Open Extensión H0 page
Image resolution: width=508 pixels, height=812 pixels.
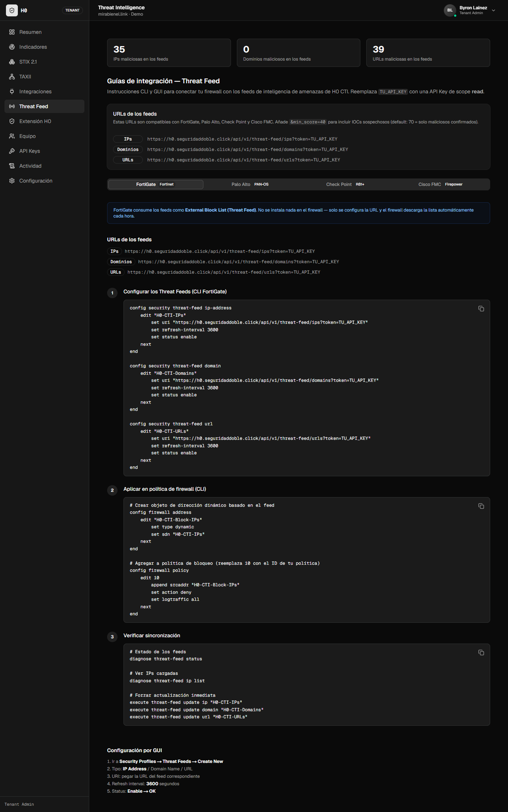click(44, 121)
